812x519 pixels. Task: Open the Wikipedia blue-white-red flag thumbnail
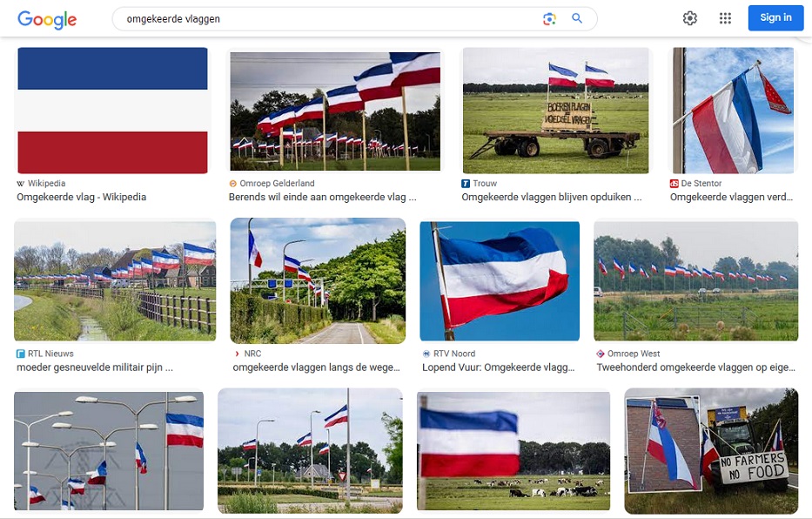coord(112,111)
